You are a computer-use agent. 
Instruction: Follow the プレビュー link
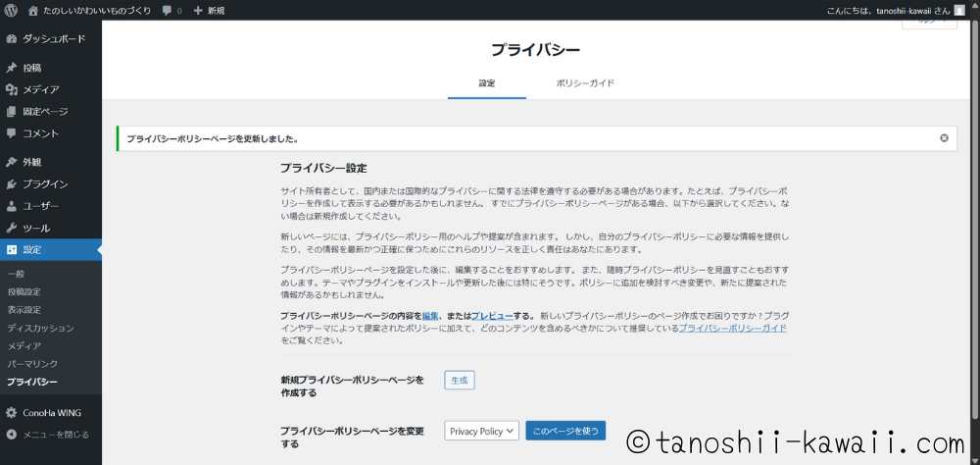click(492, 317)
